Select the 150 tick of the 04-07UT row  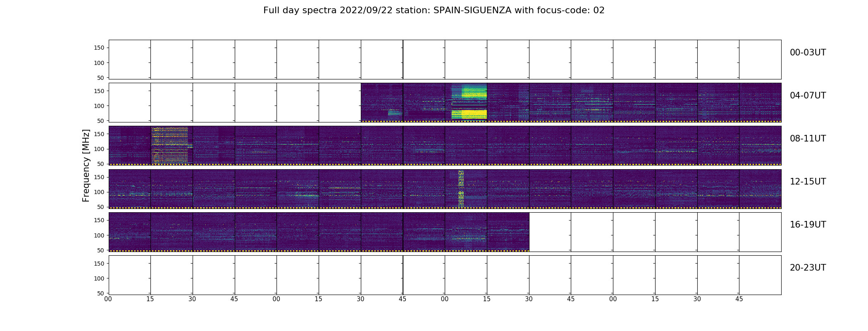pyautogui.click(x=99, y=91)
